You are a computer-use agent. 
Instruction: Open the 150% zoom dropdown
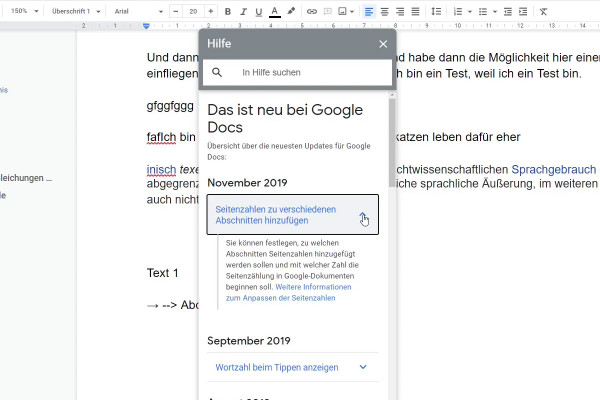tap(24, 11)
